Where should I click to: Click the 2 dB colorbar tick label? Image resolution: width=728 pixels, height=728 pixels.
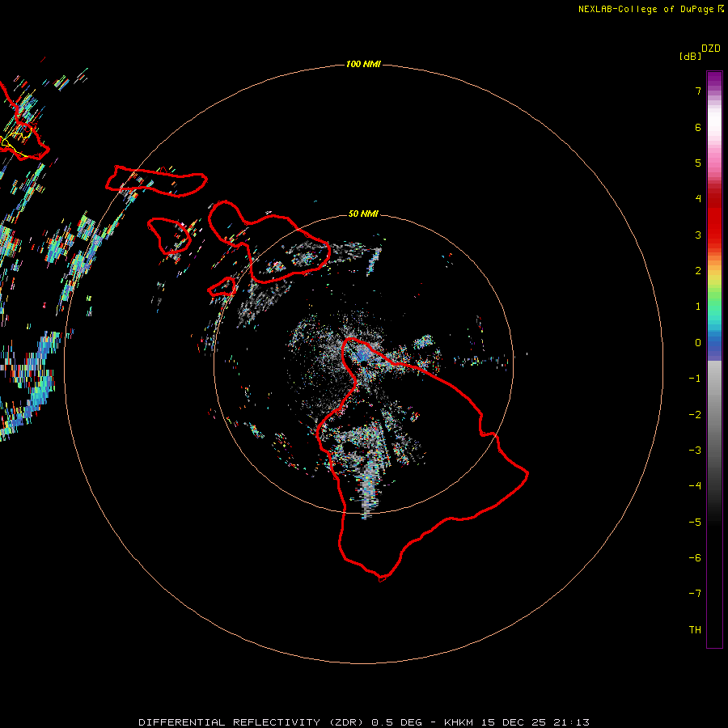tap(698, 271)
